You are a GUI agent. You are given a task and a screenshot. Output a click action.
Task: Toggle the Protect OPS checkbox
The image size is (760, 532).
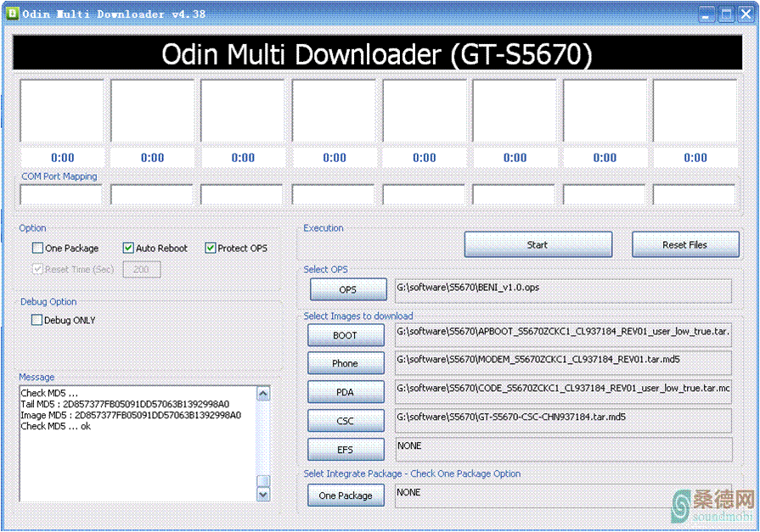[210, 248]
